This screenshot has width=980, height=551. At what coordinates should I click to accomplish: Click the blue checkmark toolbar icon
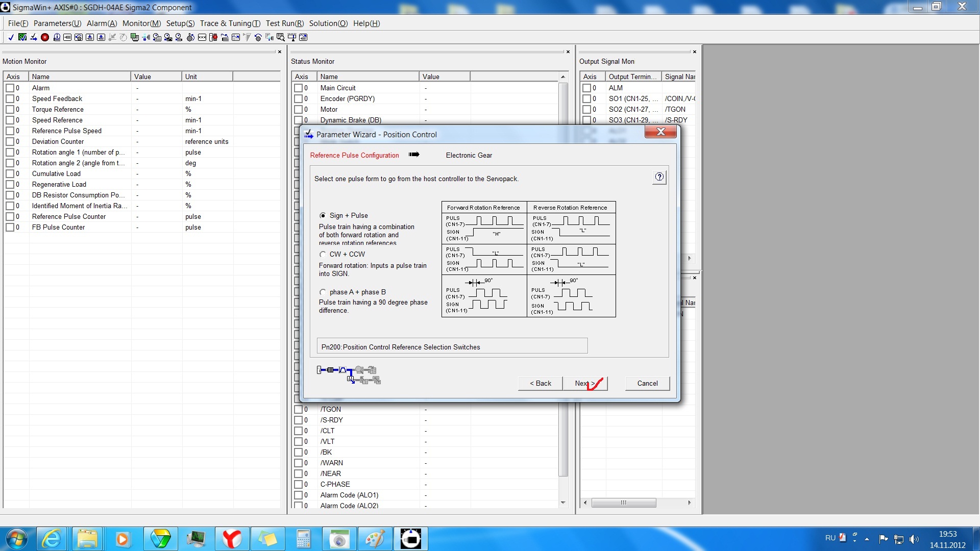click(x=11, y=37)
